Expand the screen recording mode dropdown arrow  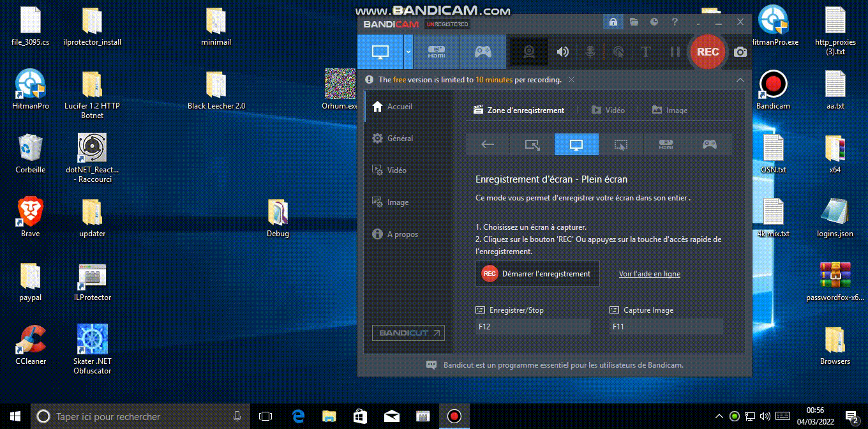[x=408, y=52]
